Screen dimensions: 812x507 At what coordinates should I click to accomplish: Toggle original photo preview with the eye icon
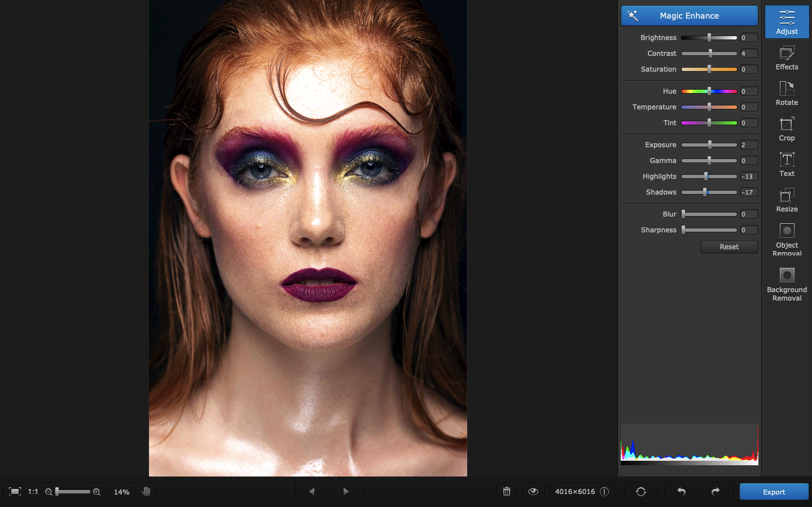[533, 491]
